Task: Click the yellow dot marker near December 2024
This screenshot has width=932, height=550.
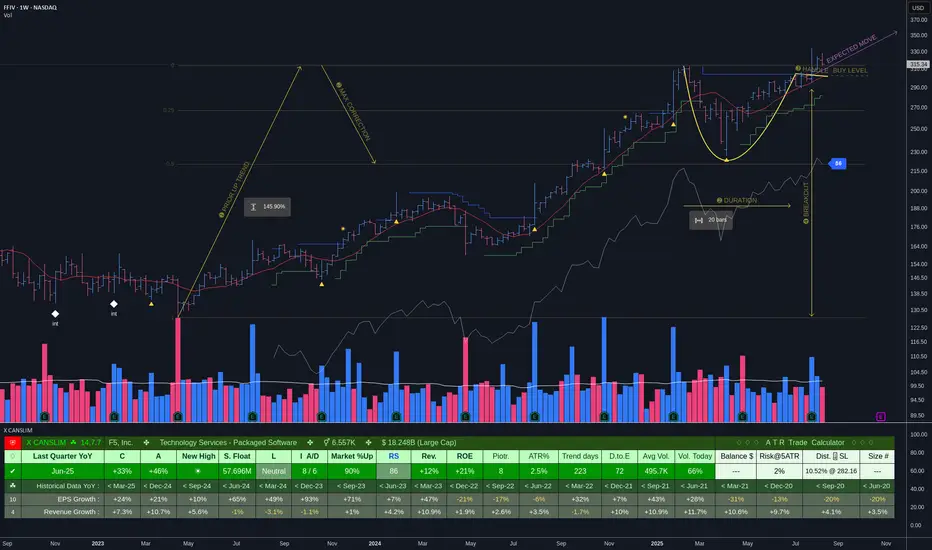Action: (x=625, y=117)
